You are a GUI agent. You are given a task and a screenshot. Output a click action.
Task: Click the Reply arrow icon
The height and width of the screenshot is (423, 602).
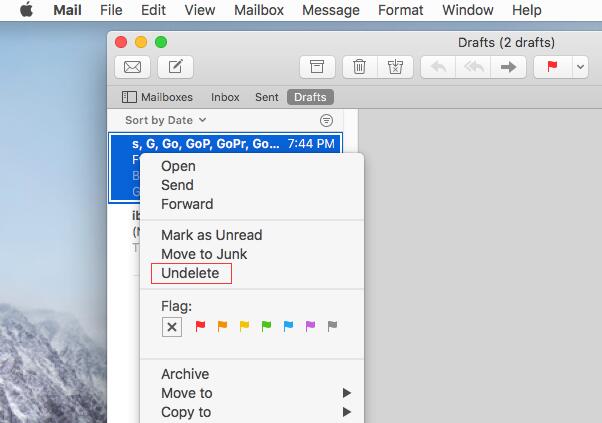[x=437, y=67]
